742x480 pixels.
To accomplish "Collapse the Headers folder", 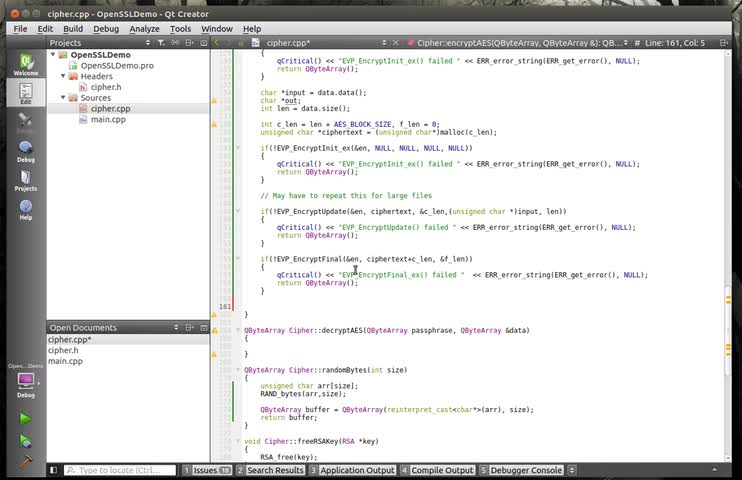I will click(x=63, y=76).
